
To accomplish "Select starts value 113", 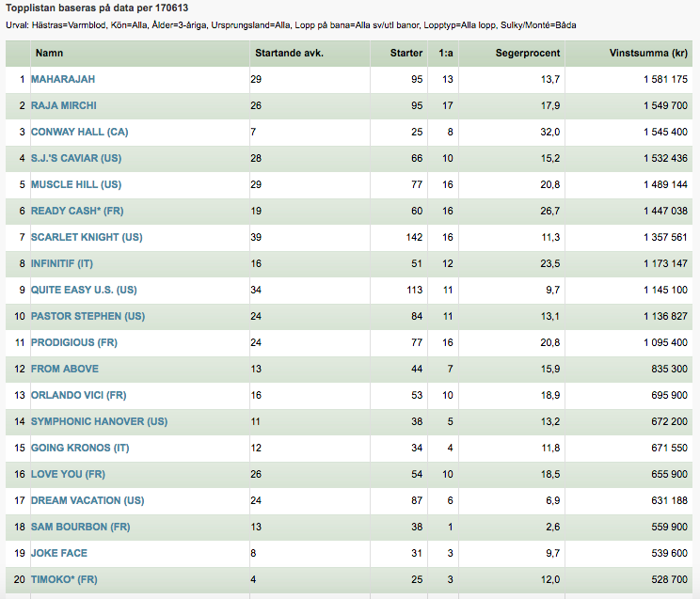I will (x=414, y=291).
